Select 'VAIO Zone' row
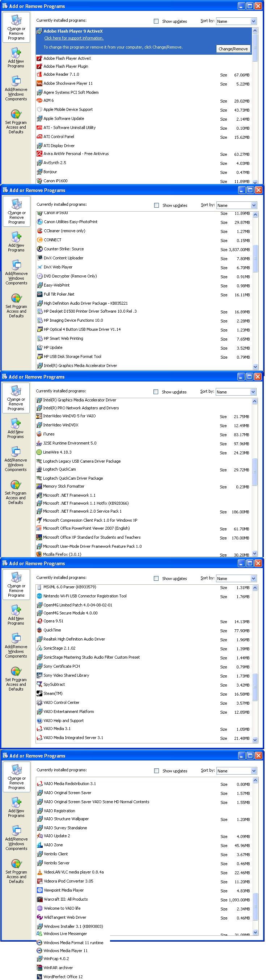The height and width of the screenshot is (980, 266). (x=144, y=845)
